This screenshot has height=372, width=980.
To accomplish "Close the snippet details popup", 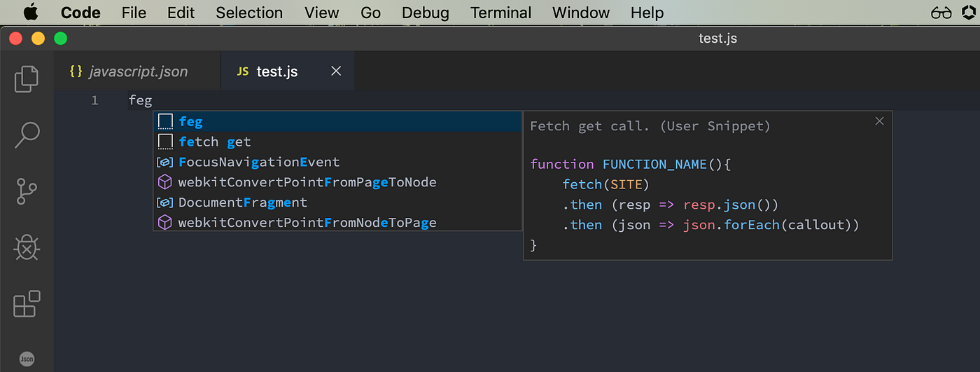I will (880, 121).
